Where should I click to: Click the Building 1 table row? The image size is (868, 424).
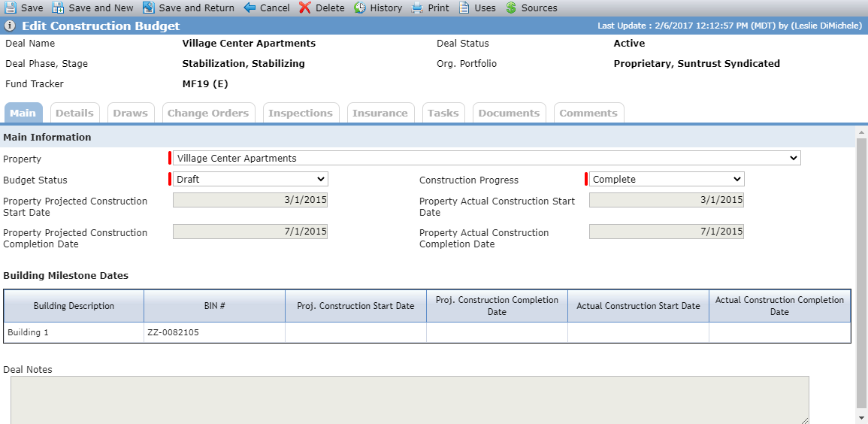click(427, 333)
